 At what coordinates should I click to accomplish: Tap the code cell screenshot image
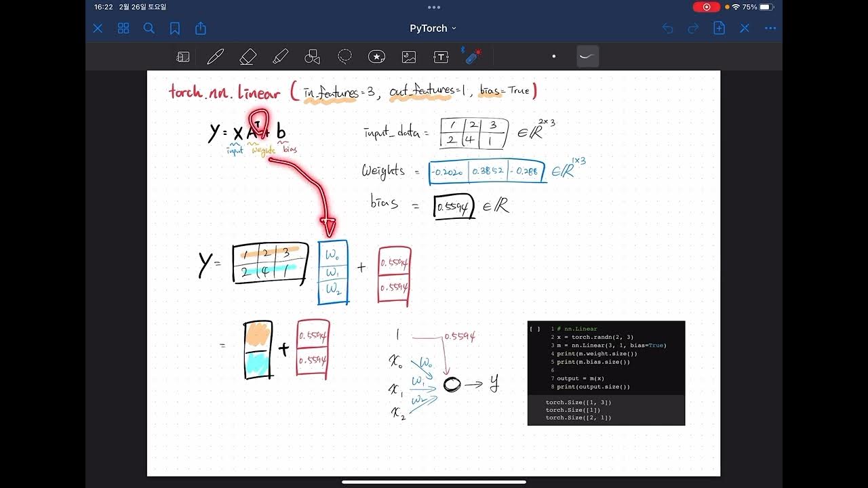click(x=606, y=373)
